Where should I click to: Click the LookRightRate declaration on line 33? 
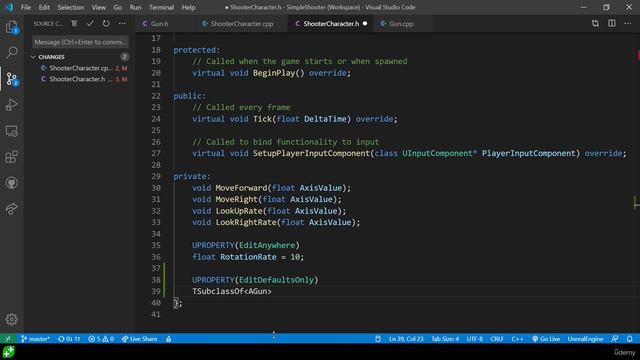tap(246, 222)
